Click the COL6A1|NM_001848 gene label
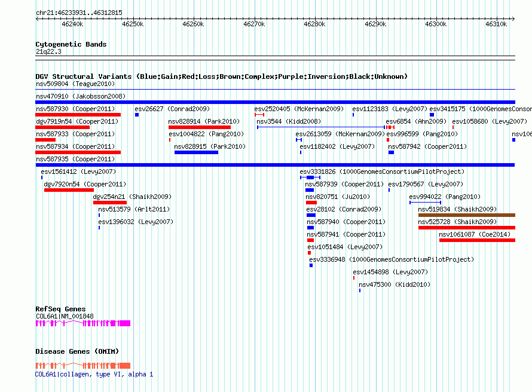Viewport: 532px width, 392px height. tap(64, 316)
